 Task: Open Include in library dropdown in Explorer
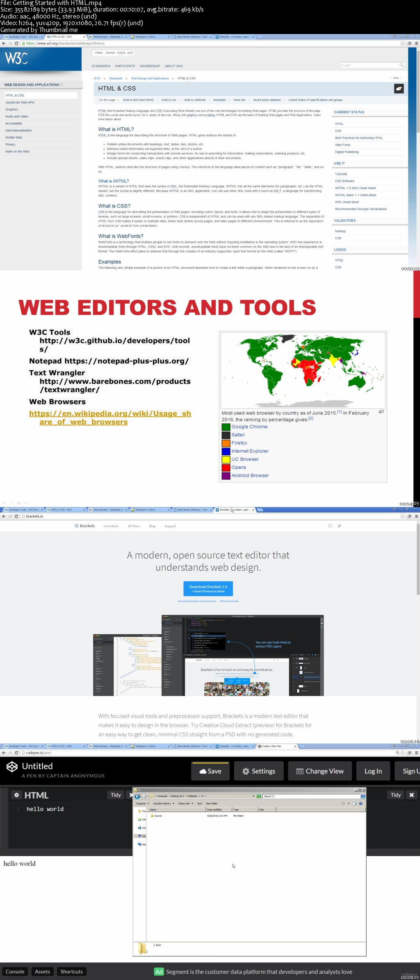point(163,803)
